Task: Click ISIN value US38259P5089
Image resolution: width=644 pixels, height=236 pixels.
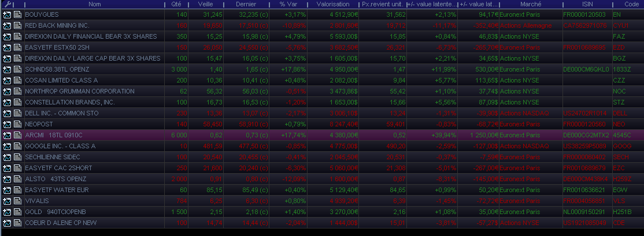Action: 585,146
